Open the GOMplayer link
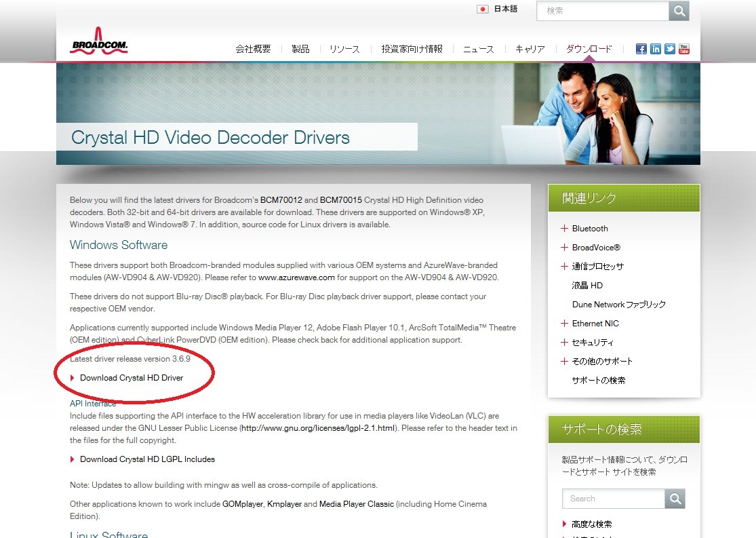Image resolution: width=756 pixels, height=538 pixels. [243, 504]
